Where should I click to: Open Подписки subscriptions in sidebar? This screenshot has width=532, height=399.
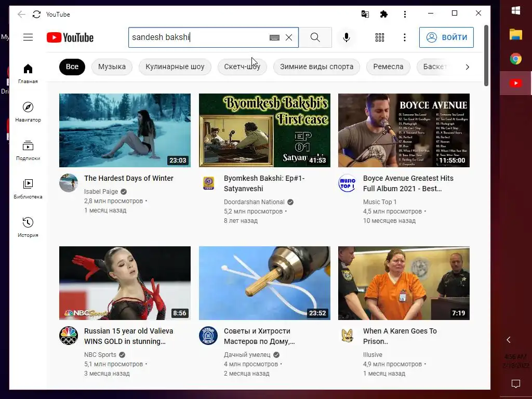[x=28, y=150]
